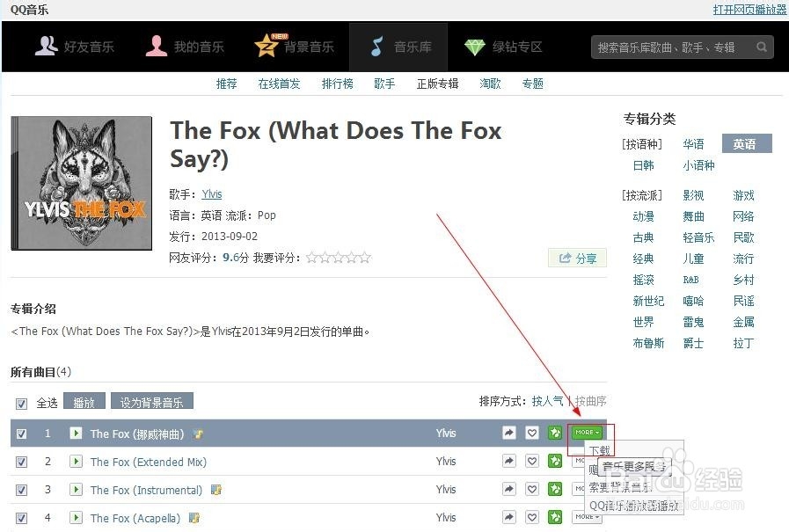
Task: Open the 好友音乐 section
Action: (75, 47)
